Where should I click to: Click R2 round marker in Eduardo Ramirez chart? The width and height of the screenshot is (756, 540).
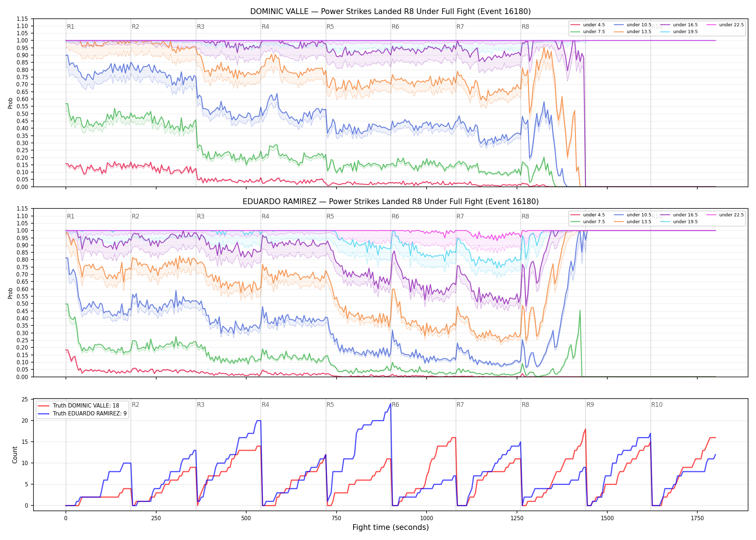pos(135,216)
